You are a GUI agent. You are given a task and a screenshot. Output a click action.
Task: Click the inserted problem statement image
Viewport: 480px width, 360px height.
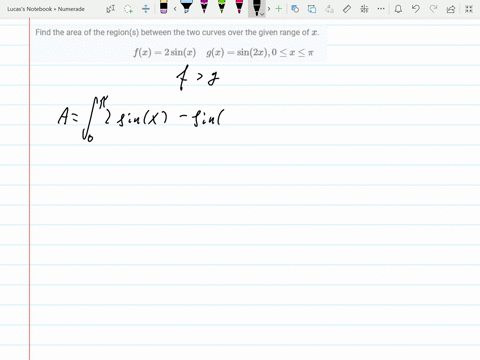[179, 43]
